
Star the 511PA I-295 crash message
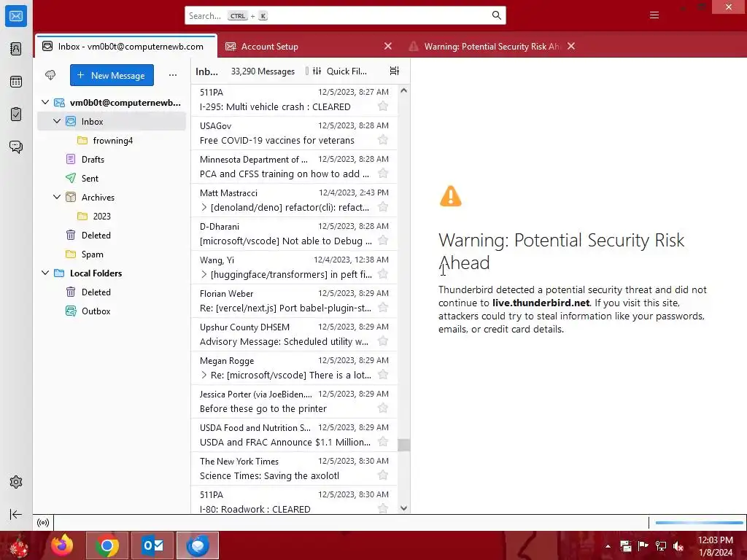pos(382,106)
